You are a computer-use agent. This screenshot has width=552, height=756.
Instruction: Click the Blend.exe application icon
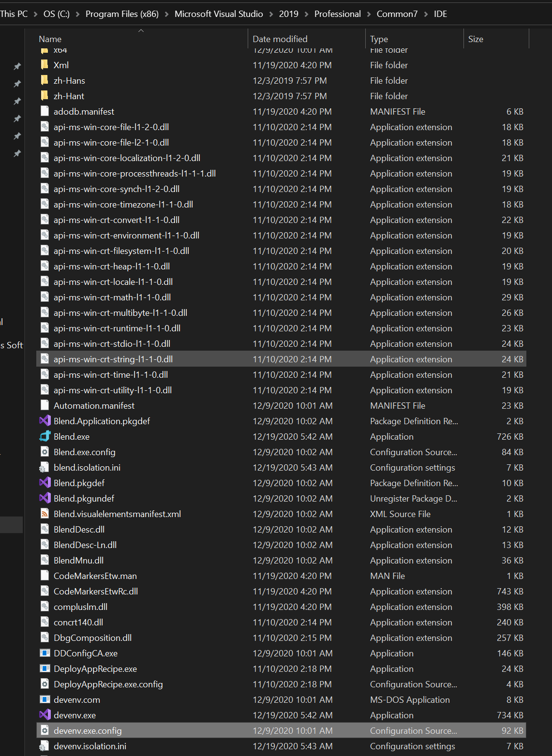pyautogui.click(x=45, y=436)
